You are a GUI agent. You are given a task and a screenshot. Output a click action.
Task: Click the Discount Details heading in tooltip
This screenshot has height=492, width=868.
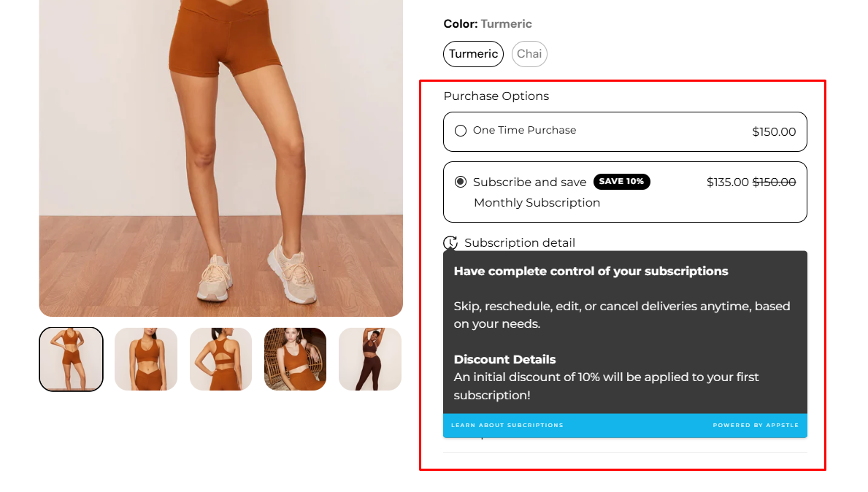pos(505,359)
